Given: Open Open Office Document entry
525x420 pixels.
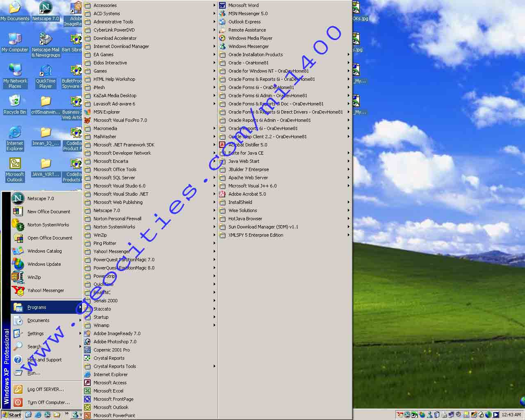Looking at the screenshot, I should [46, 238].
